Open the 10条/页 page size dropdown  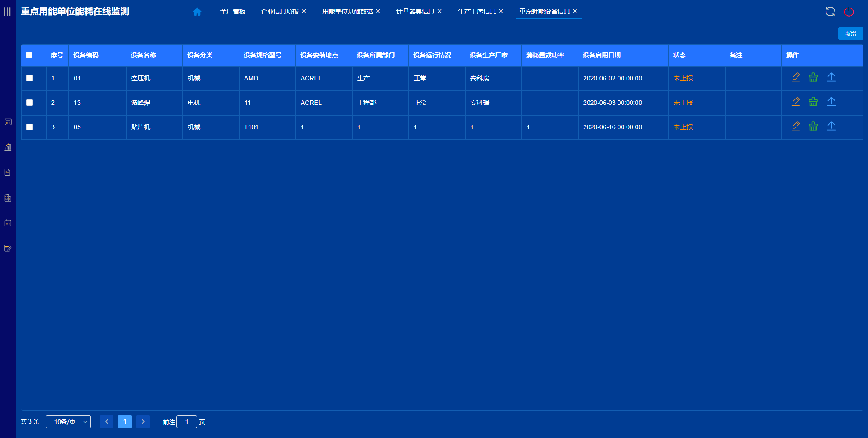tap(68, 422)
